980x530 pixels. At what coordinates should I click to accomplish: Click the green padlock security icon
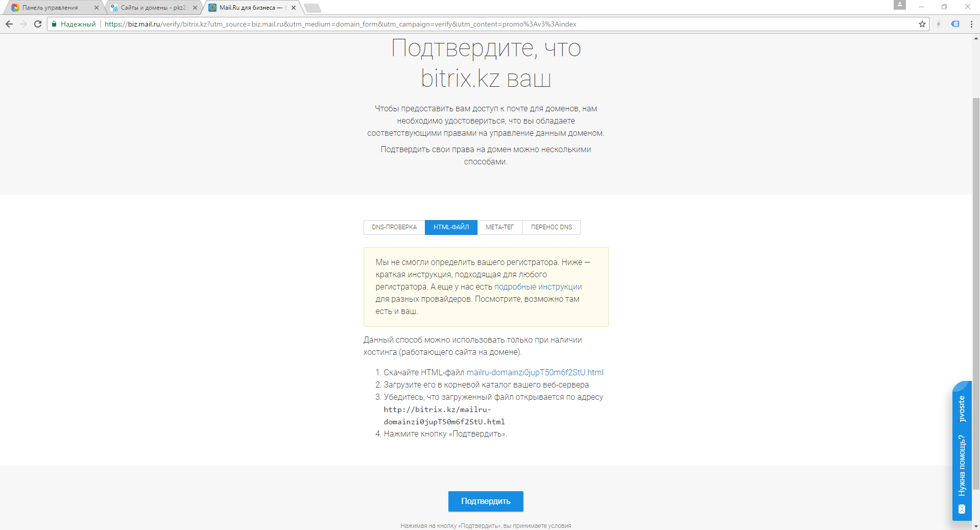54,24
